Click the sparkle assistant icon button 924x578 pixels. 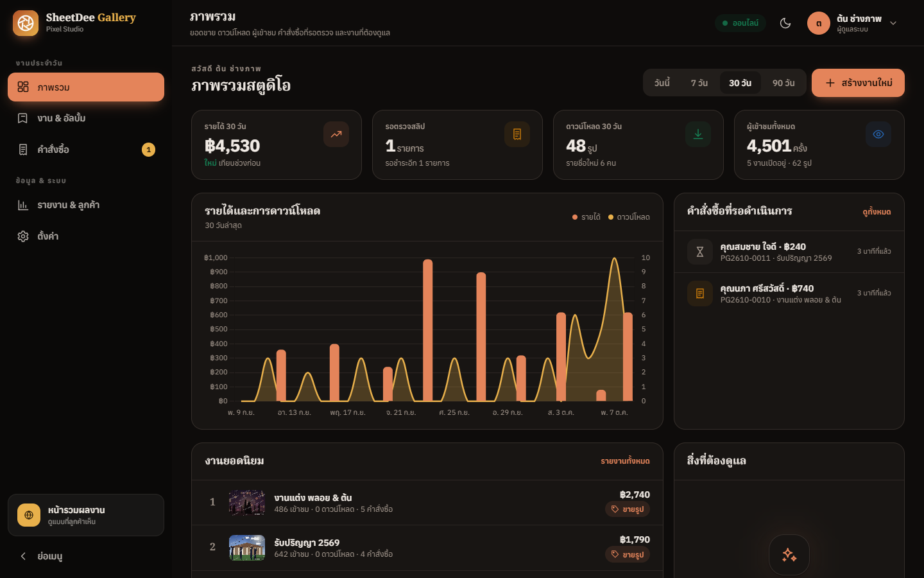click(789, 555)
